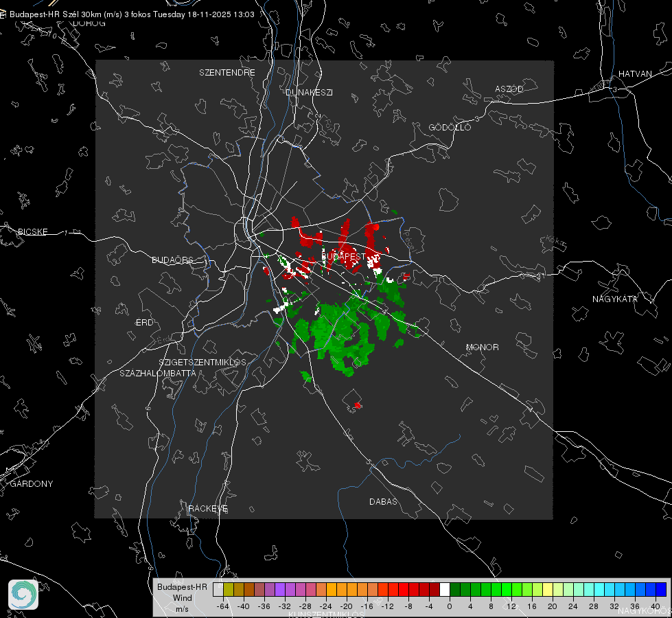Click the -24 legend scale value
The image size is (672, 618).
coord(326,606)
